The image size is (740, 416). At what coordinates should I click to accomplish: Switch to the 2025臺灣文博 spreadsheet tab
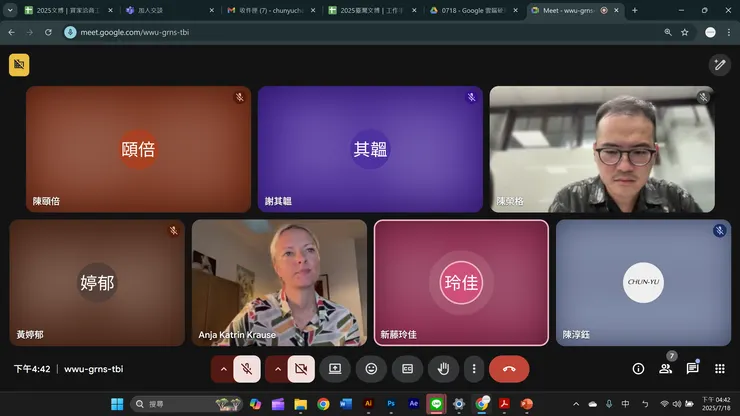click(x=371, y=10)
